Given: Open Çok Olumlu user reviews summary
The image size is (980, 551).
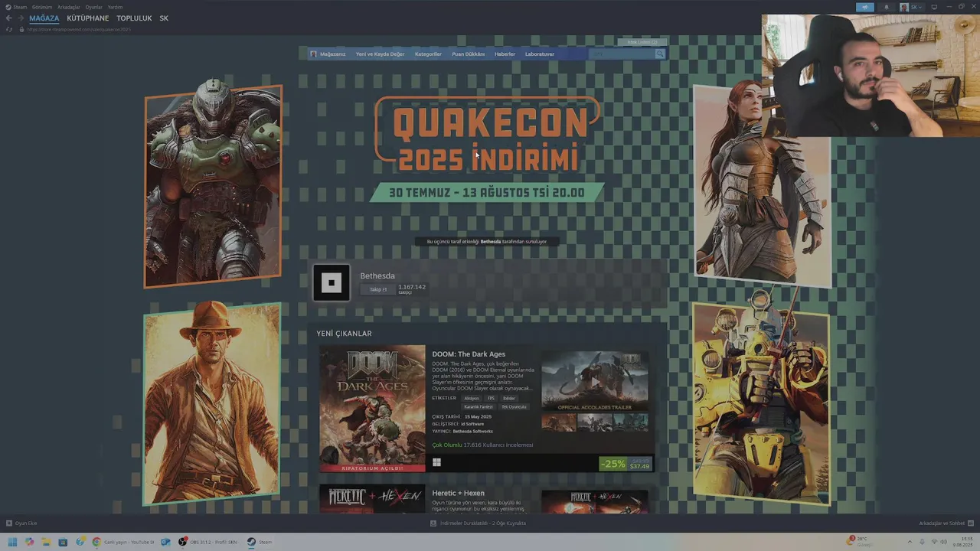Looking at the screenshot, I should pos(482,445).
